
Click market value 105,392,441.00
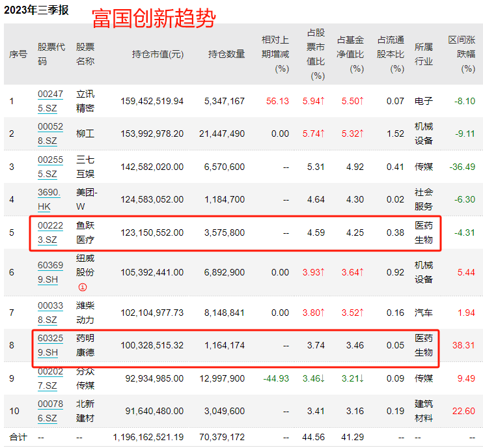click(x=152, y=272)
